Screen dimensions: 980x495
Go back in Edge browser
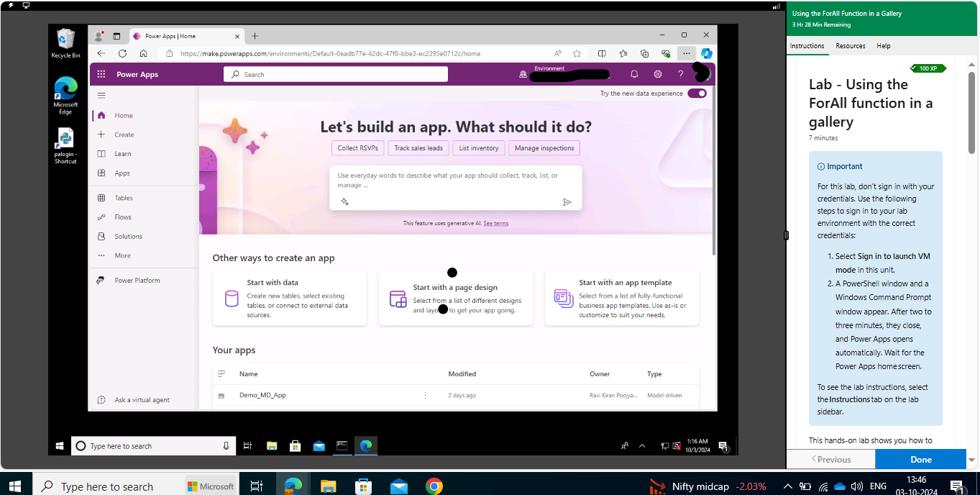[101, 53]
